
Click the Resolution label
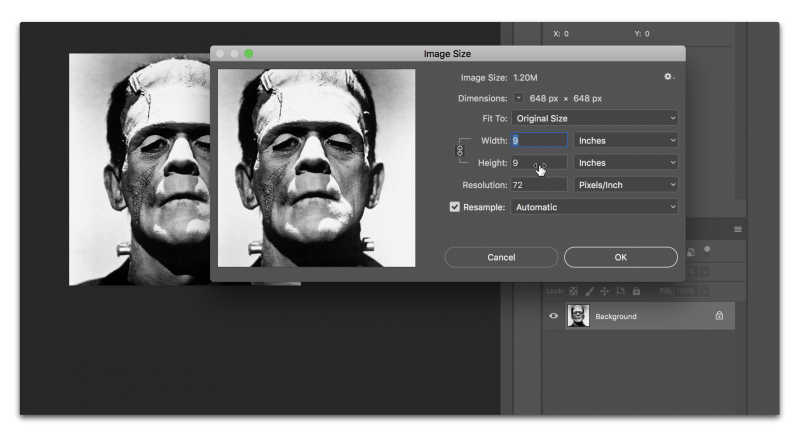[x=485, y=185]
